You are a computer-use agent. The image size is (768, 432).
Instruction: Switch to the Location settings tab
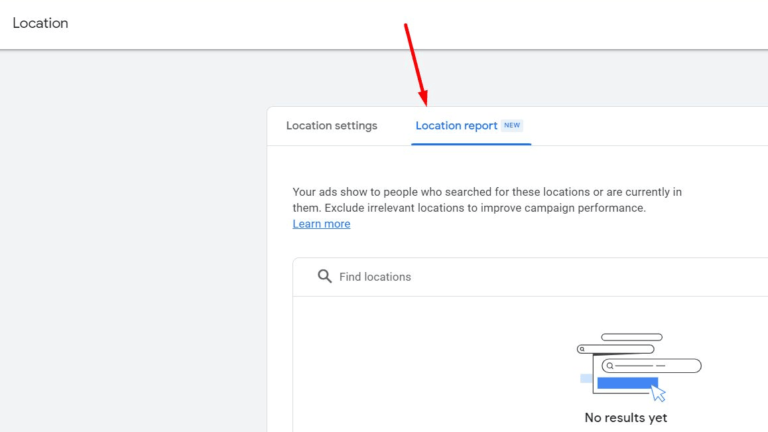coord(332,126)
